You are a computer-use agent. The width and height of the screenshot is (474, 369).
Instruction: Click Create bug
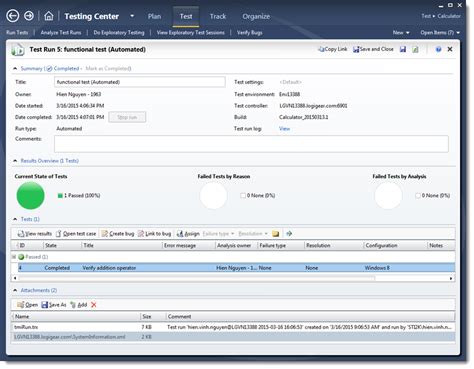click(x=118, y=234)
